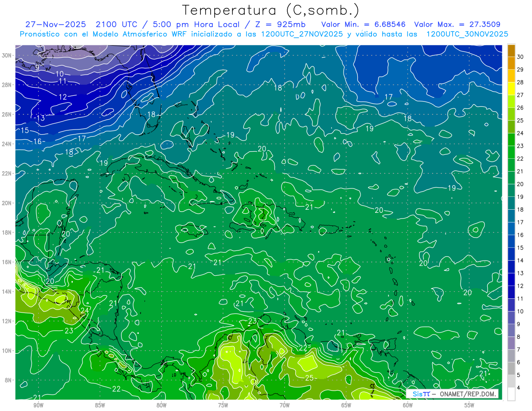This screenshot has width=532, height=411.
Task: Click the legend value '14'
Action: click(520, 260)
